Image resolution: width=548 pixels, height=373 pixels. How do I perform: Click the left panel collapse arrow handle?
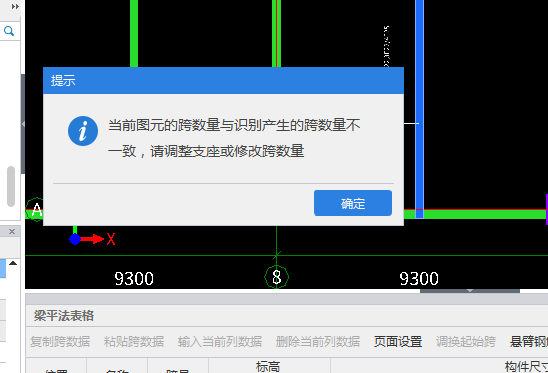coord(23,124)
